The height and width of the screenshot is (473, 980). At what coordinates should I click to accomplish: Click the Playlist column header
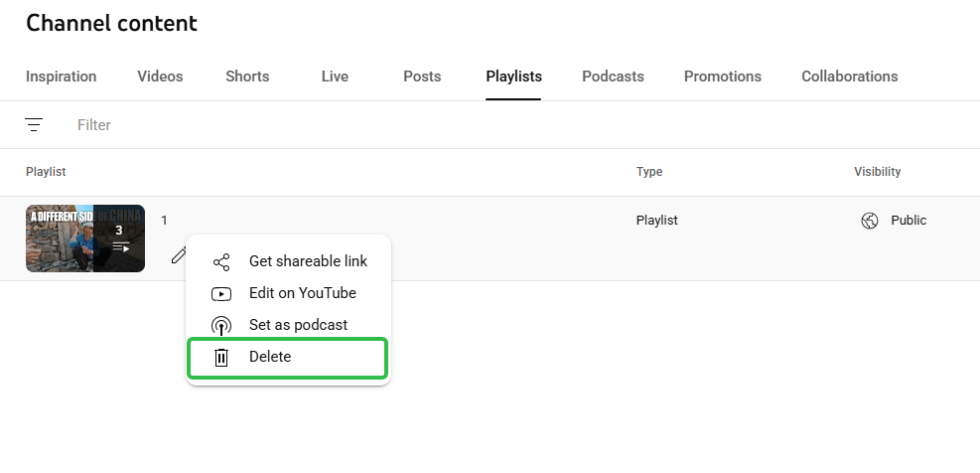(x=46, y=172)
